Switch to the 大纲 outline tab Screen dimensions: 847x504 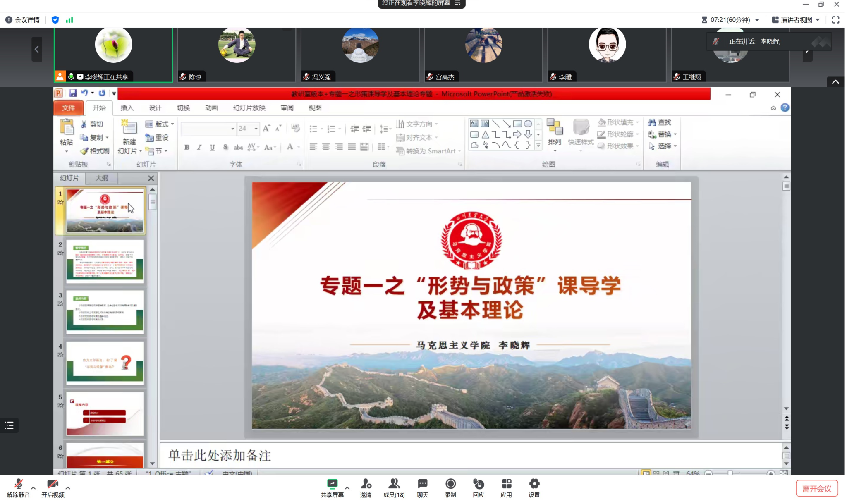(102, 178)
